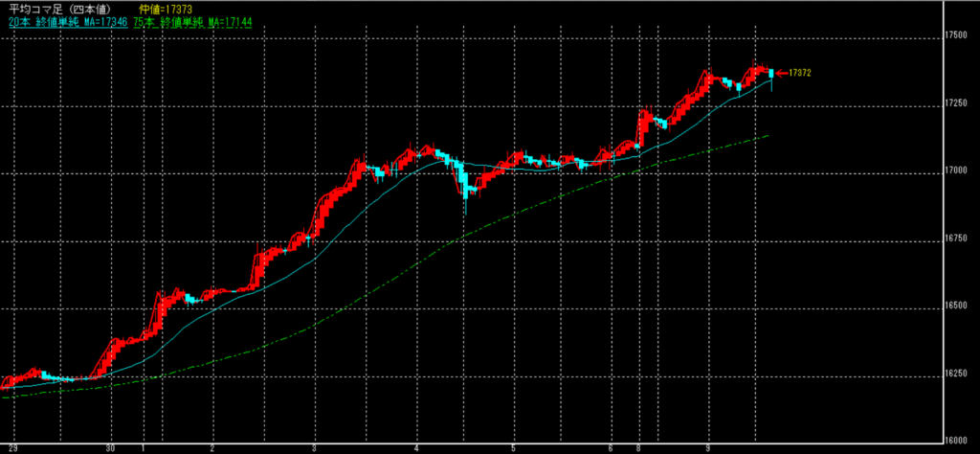Select date marker 9 on time axis
The height and width of the screenshot is (454, 980).
point(708,447)
